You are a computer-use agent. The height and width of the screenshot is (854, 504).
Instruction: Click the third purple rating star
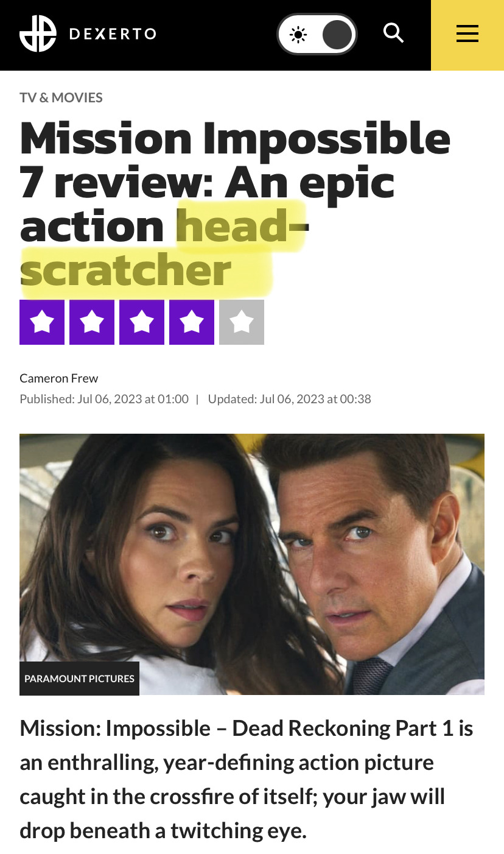(x=142, y=322)
